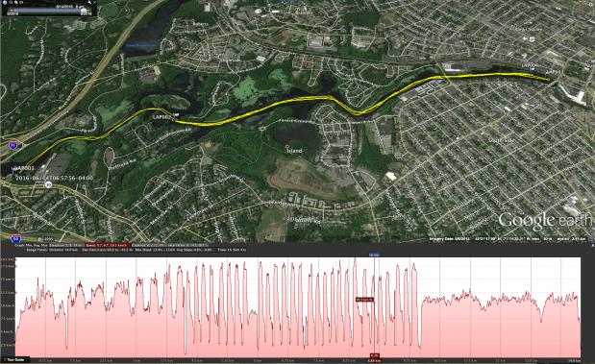Open time slider options wrench icon

89,2
